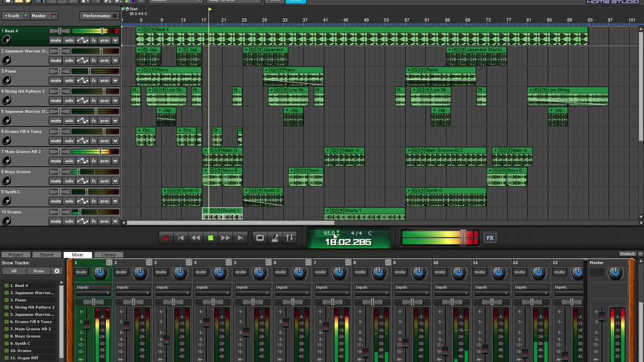
Task: Arm the Drums Fill 6 Toms track
Action: pyautogui.click(x=105, y=141)
